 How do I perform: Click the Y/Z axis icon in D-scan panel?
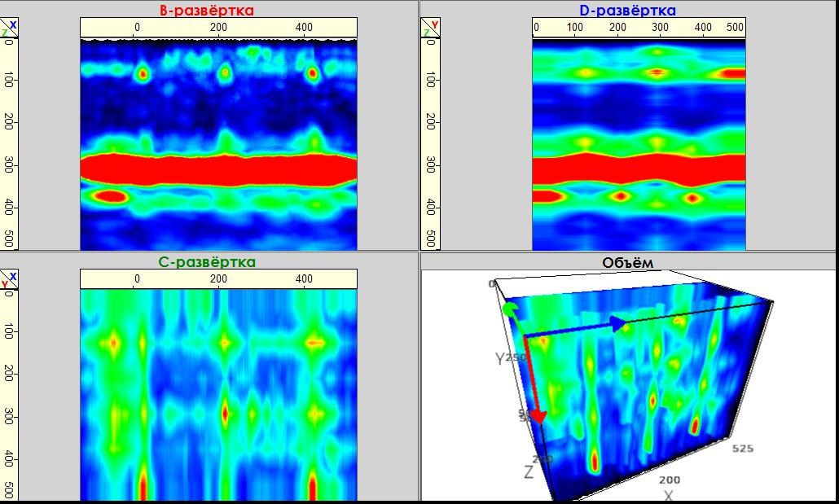point(430,28)
